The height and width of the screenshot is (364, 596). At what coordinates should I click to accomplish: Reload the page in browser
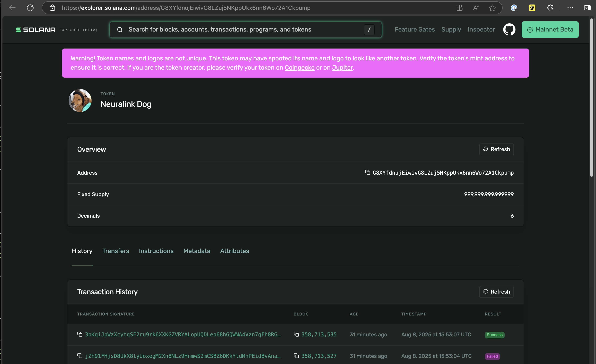(x=30, y=8)
